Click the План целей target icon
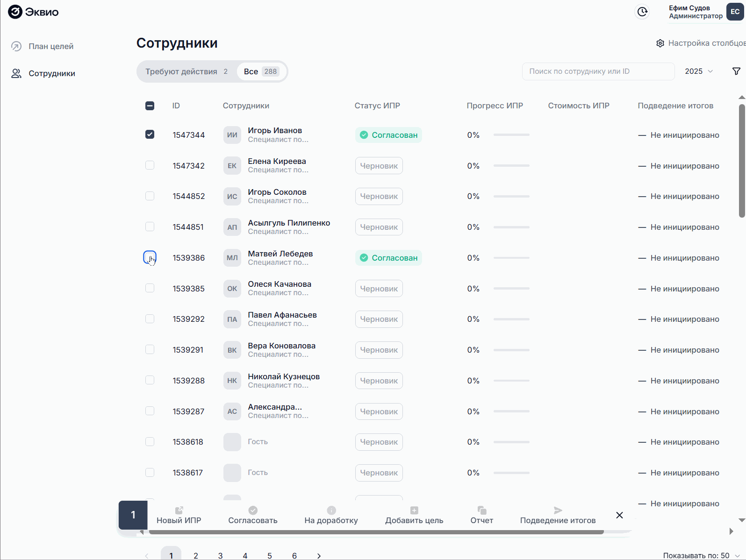Viewport: 746px width, 560px height. click(x=16, y=46)
